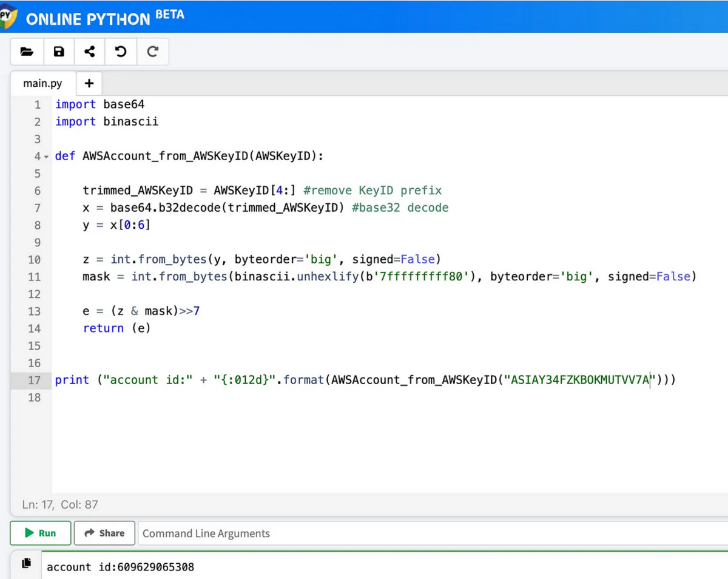Click the 'import binascii' line
The image size is (728, 579).
tap(107, 121)
